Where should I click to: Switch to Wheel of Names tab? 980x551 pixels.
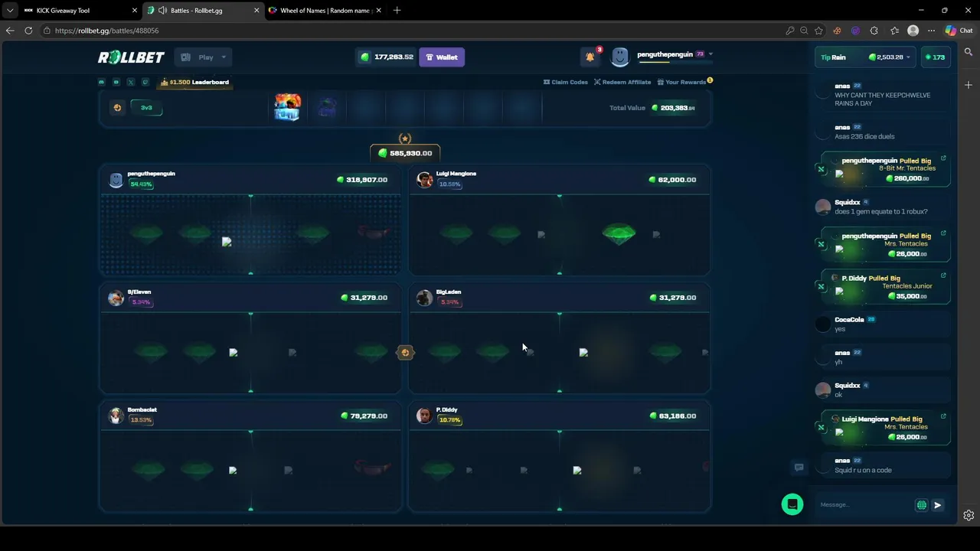click(x=325, y=11)
